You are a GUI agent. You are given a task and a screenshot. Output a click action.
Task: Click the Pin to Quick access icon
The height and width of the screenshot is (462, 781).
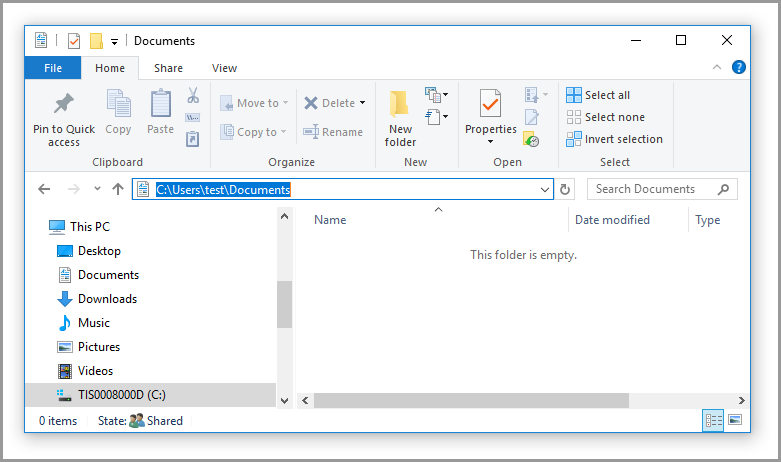pyautogui.click(x=64, y=104)
